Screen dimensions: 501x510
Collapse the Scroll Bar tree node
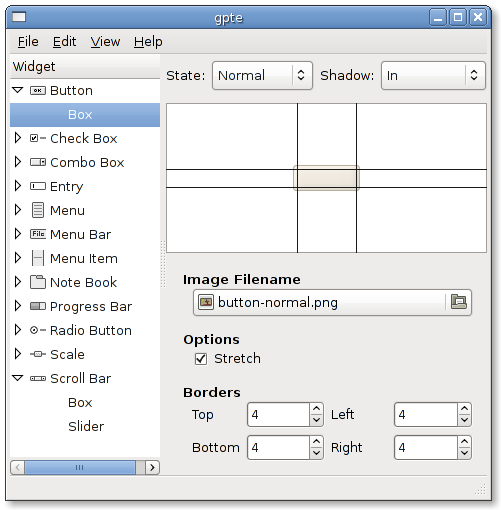pyautogui.click(x=17, y=378)
